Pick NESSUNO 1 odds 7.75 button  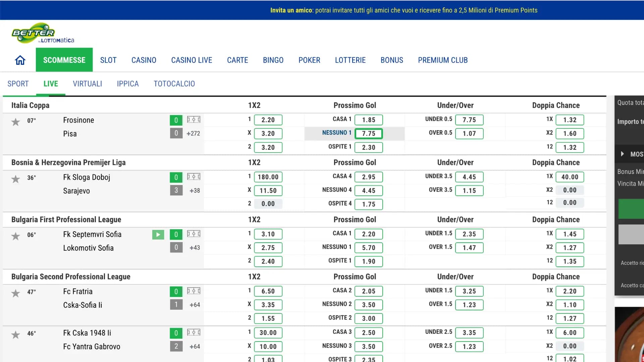[368, 133]
